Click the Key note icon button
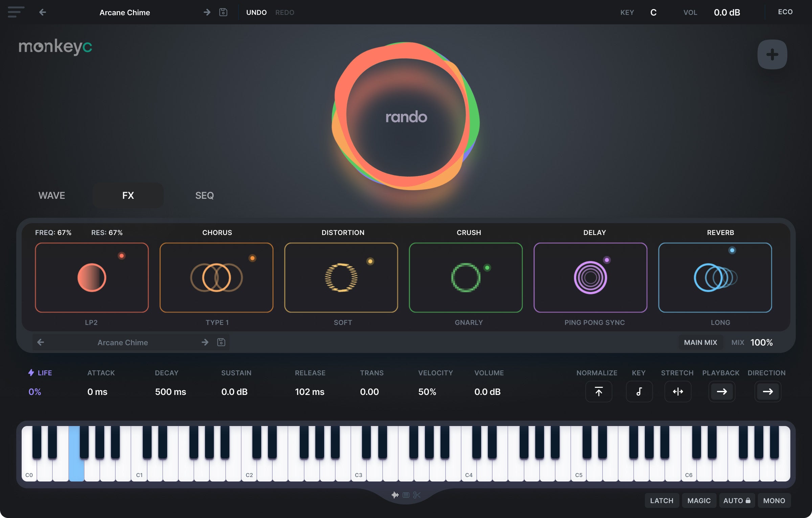The image size is (812, 518). click(639, 392)
